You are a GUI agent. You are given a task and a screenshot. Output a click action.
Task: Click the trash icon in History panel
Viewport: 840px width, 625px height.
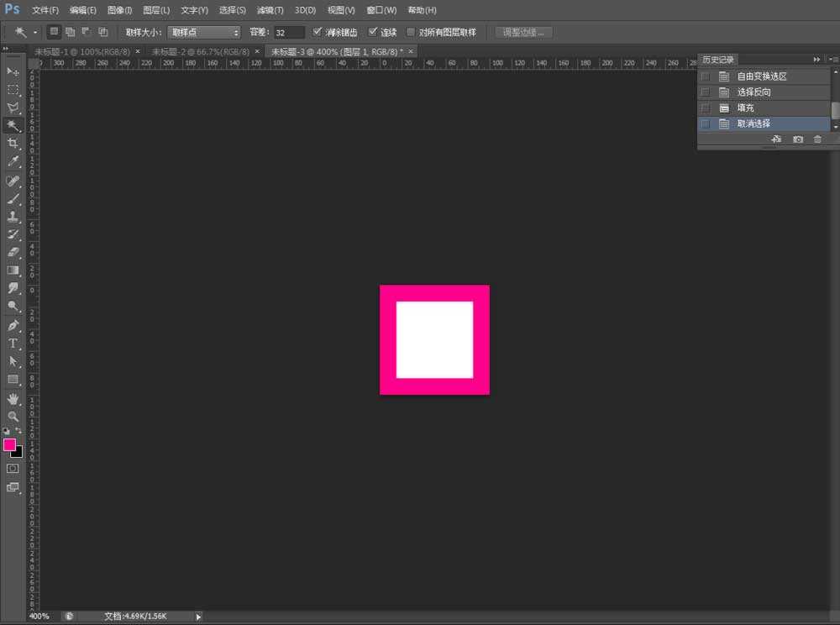(817, 139)
